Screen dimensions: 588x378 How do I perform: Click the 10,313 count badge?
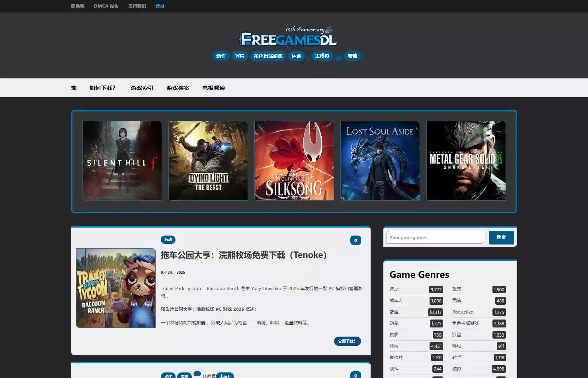[x=436, y=312]
